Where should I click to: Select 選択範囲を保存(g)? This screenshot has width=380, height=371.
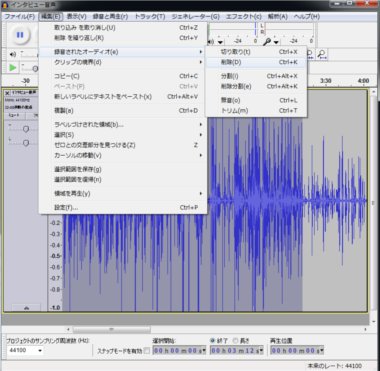pos(123,170)
